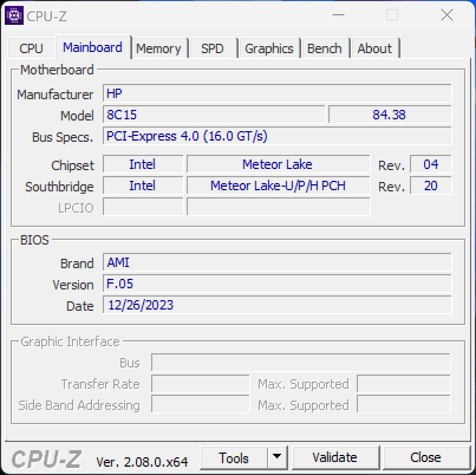This screenshot has height=475, width=476.
Task: Click the Model field showing 8C15
Action: [214, 115]
